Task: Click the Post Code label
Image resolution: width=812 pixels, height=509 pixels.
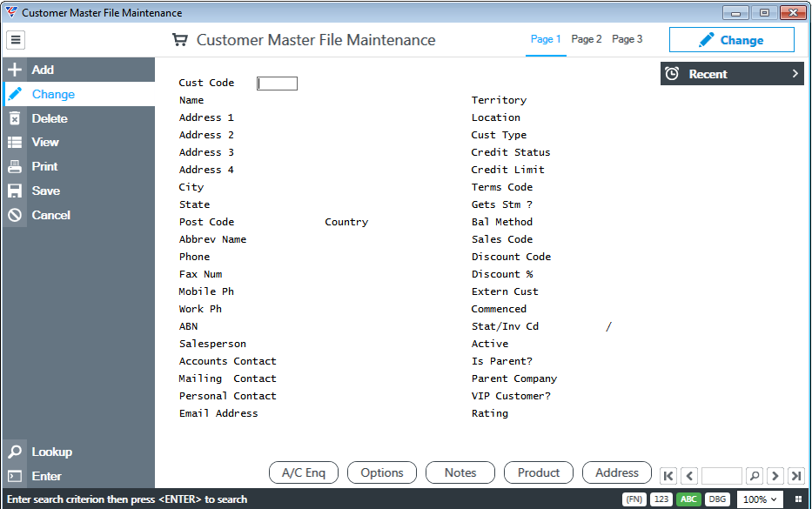Action: pos(206,222)
